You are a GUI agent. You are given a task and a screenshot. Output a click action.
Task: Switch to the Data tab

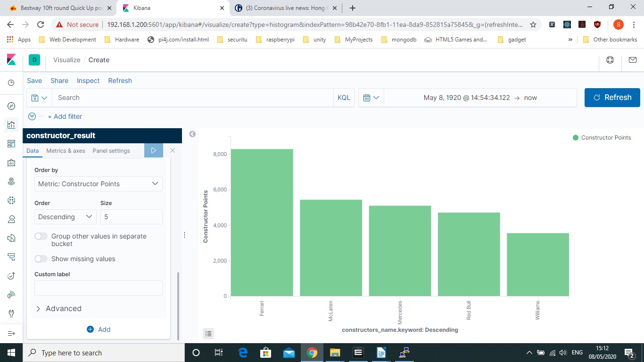33,151
